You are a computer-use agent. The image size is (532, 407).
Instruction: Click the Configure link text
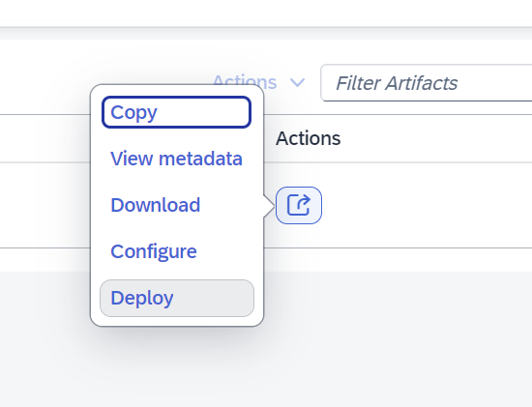(x=154, y=252)
